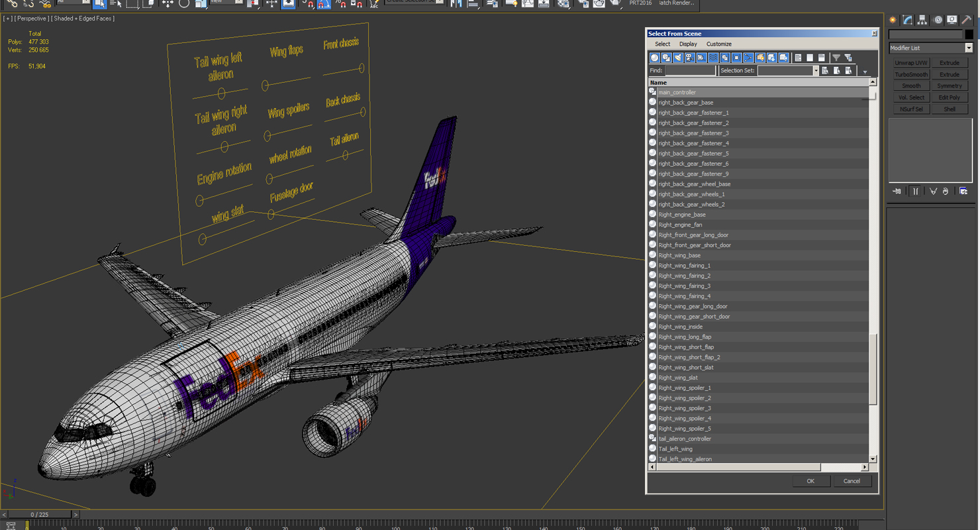Open the Select menu in Select From Scene
This screenshot has width=980, height=530.
[x=662, y=44]
